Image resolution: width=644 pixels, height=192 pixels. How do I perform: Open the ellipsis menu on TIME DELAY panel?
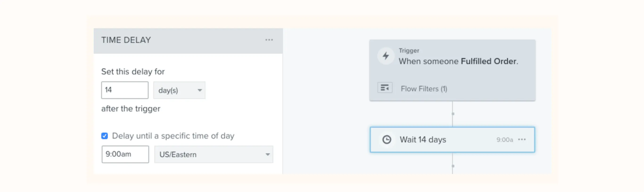pos(269,39)
